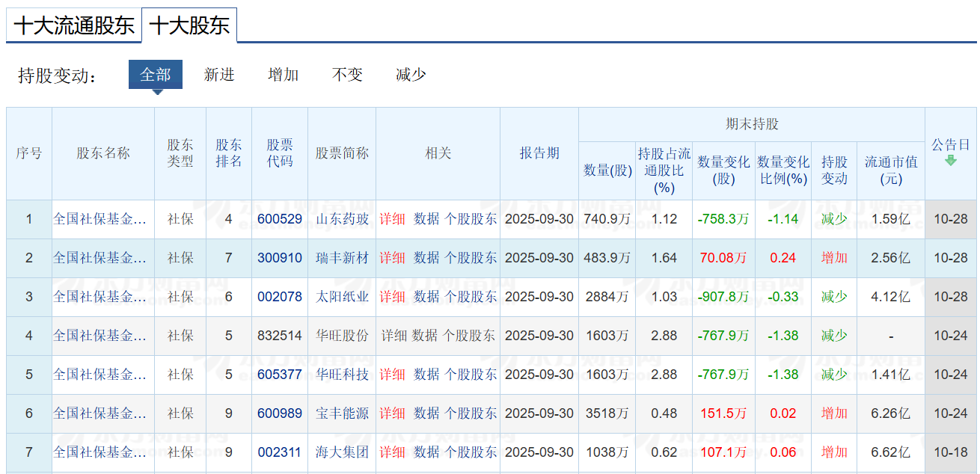The width and height of the screenshot is (980, 474).
Task: View 详细 for 华旺科技 row
Action: click(392, 375)
